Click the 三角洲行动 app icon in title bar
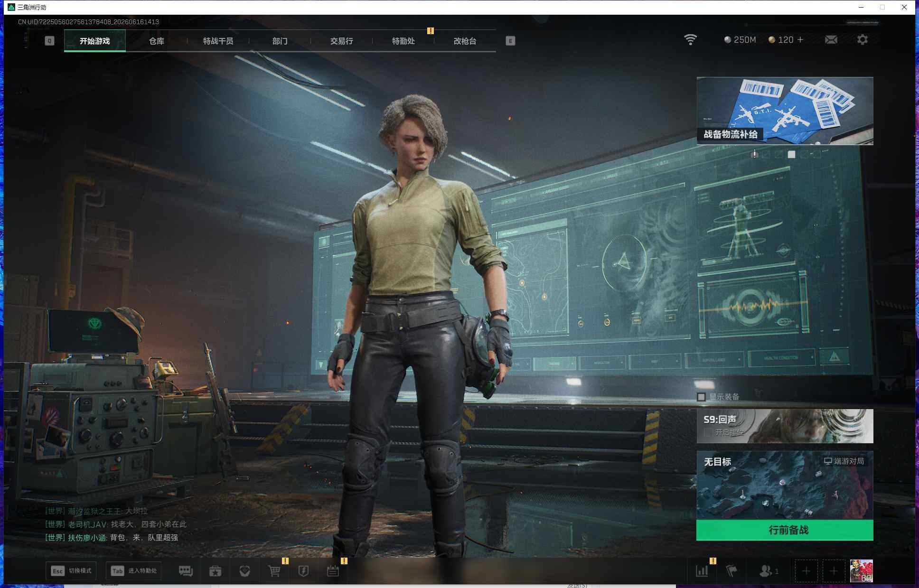This screenshot has width=919, height=588. (x=11, y=7)
